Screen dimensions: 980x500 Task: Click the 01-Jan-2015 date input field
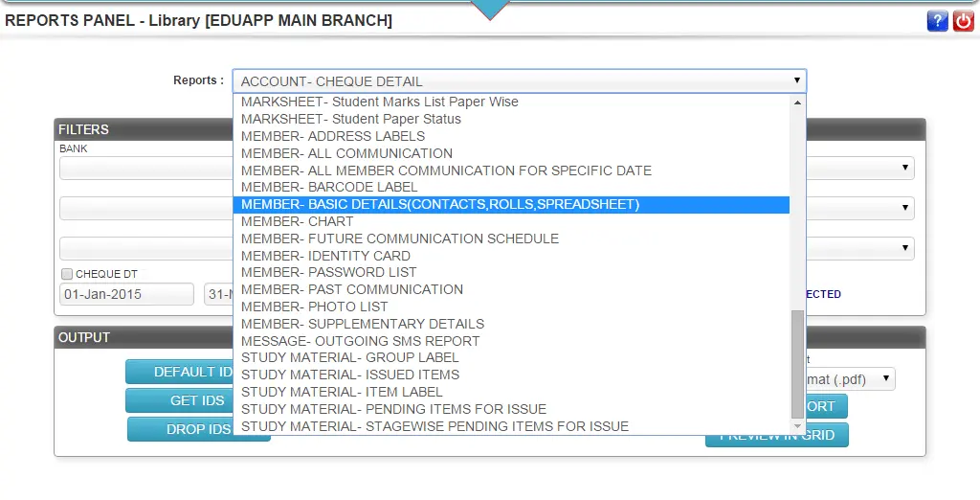pos(126,294)
